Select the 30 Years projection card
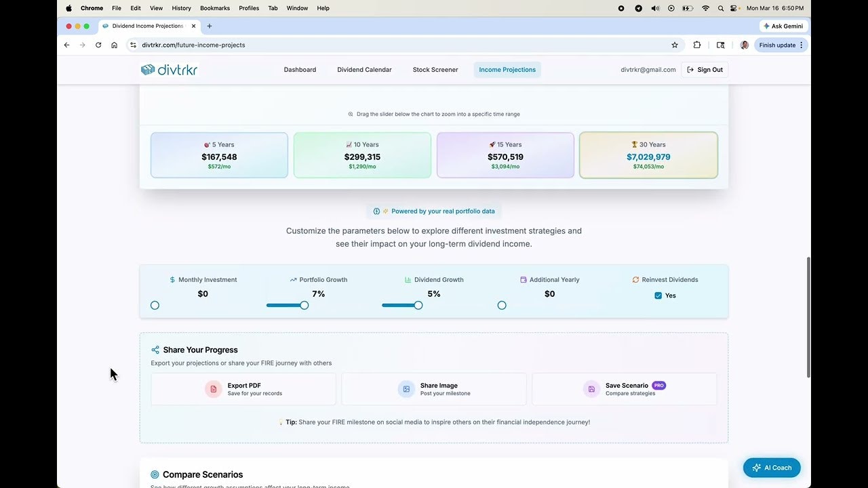This screenshot has height=488, width=868. click(648, 155)
